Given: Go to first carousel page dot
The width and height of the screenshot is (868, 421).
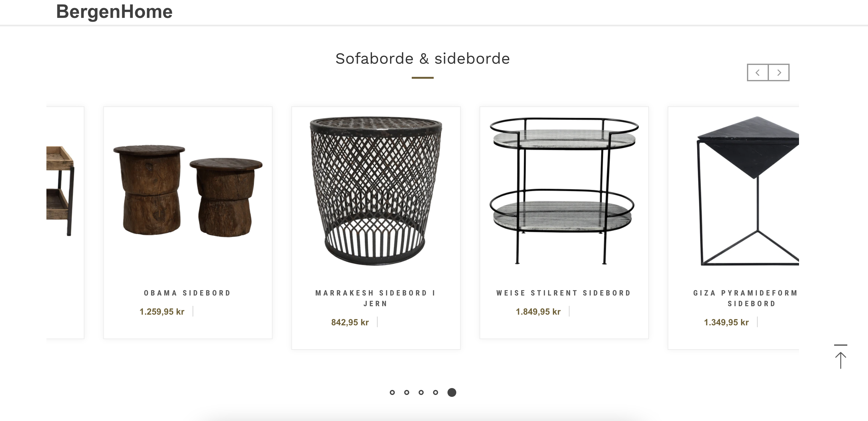Looking at the screenshot, I should click(x=392, y=392).
